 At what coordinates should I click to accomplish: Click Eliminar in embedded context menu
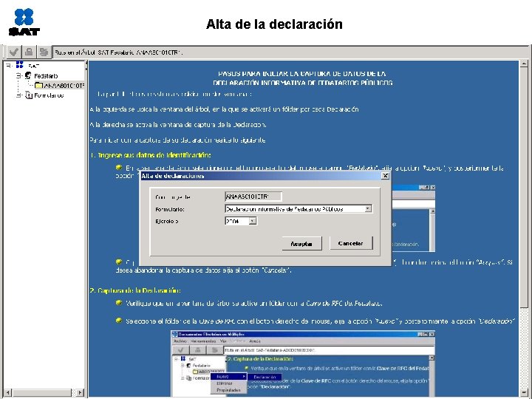225,383
